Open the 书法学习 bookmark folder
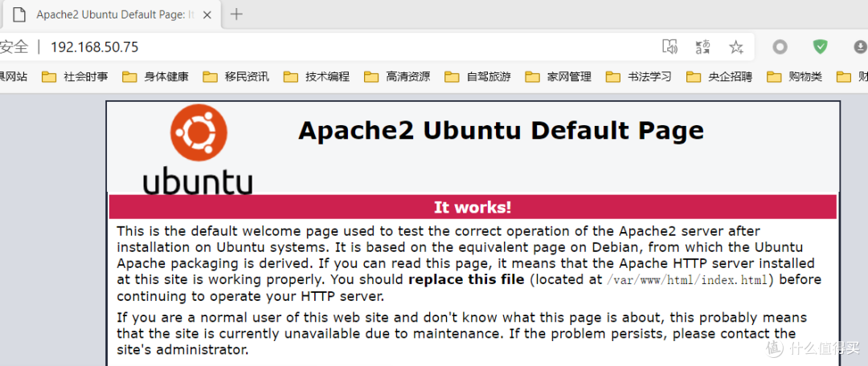The height and width of the screenshot is (366, 868). (x=639, y=77)
